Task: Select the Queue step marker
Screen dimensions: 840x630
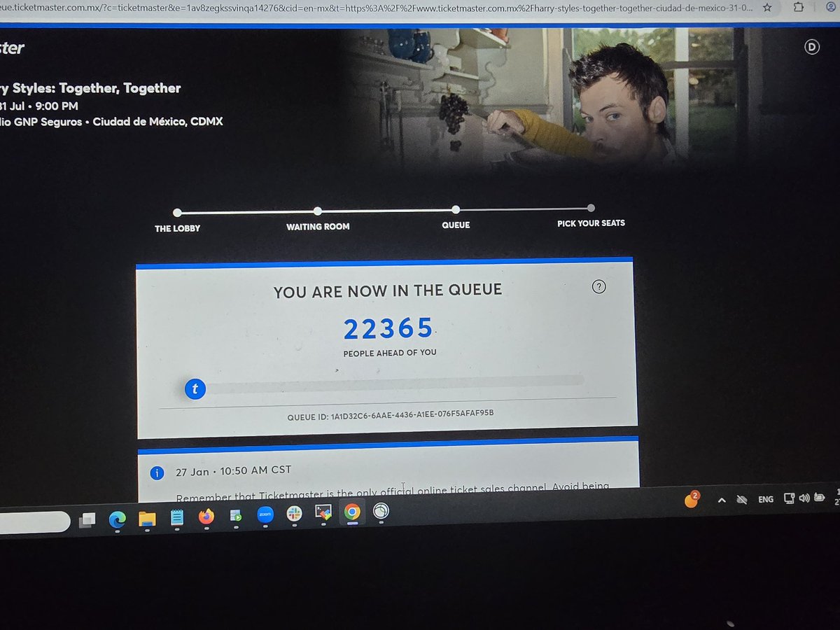Action: pos(456,209)
